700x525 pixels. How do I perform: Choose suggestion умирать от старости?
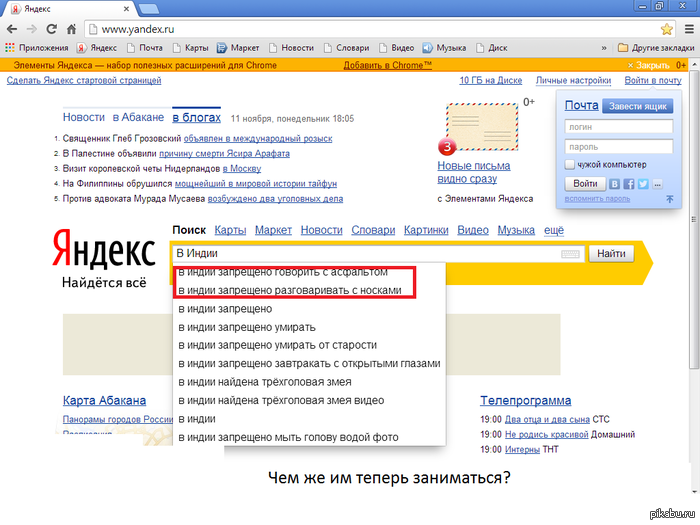pyautogui.click(x=309, y=346)
